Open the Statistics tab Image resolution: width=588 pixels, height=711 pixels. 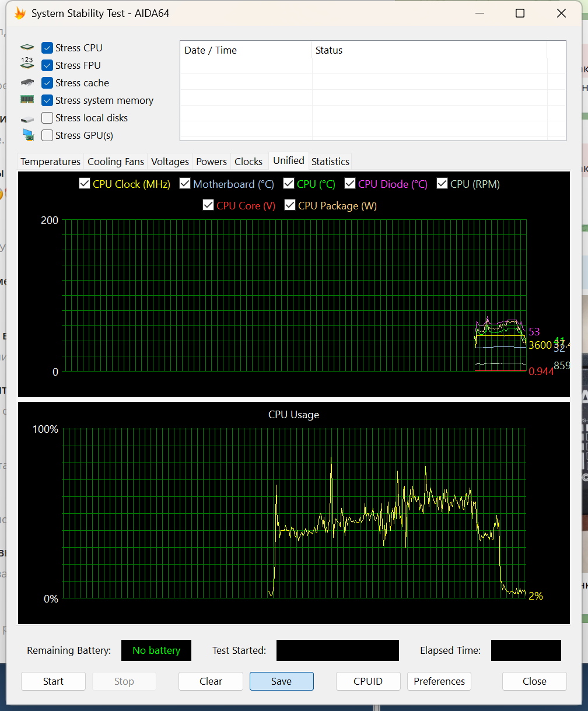click(330, 162)
